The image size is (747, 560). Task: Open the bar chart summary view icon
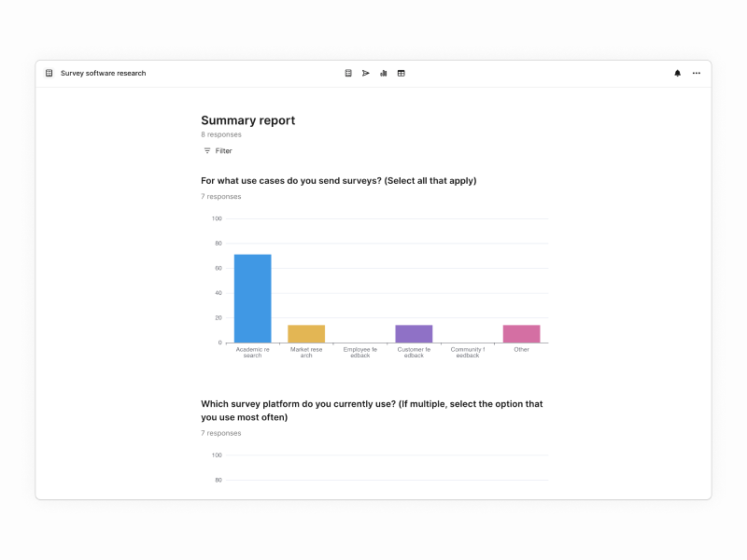click(x=384, y=73)
